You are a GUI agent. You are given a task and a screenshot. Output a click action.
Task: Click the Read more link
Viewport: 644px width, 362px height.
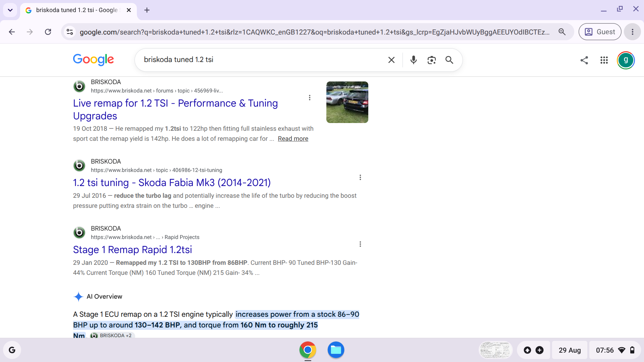(x=293, y=139)
